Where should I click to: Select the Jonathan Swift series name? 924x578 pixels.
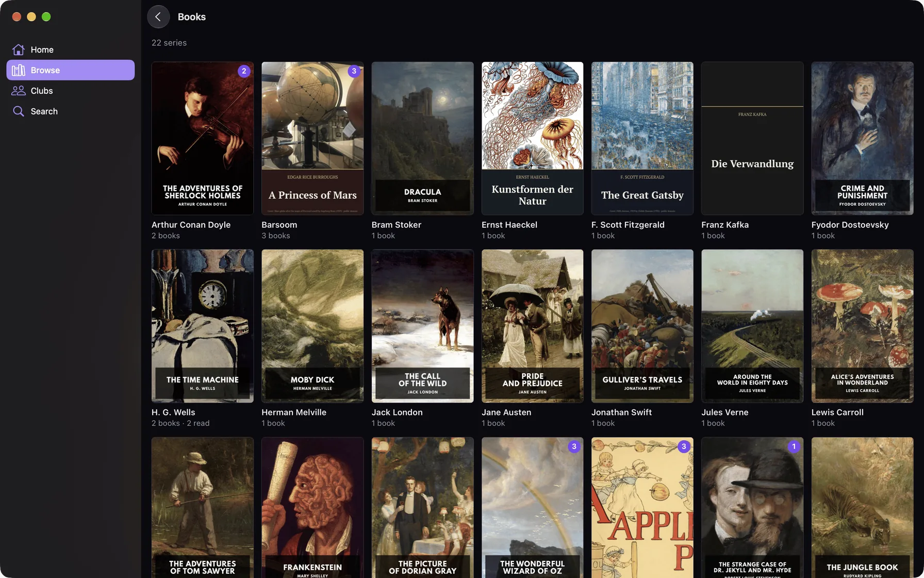click(x=621, y=412)
